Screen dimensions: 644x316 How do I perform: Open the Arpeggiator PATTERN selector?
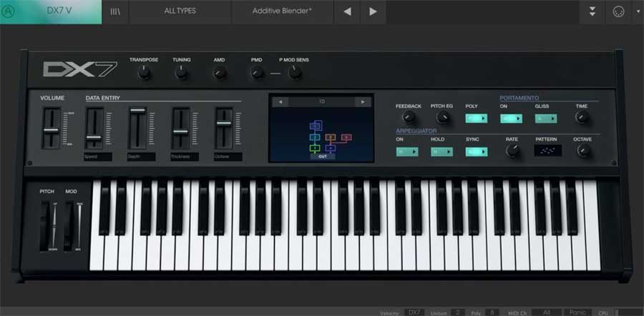click(x=548, y=151)
